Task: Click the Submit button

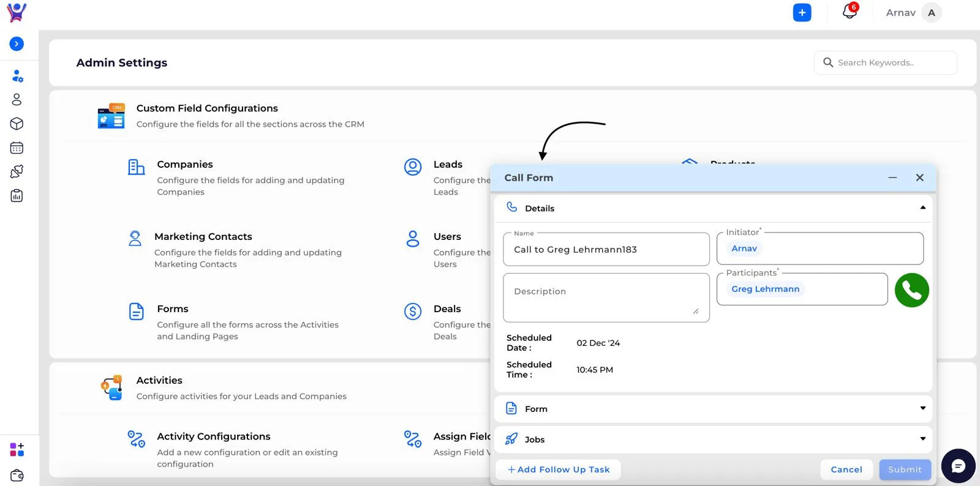Action: 905,469
